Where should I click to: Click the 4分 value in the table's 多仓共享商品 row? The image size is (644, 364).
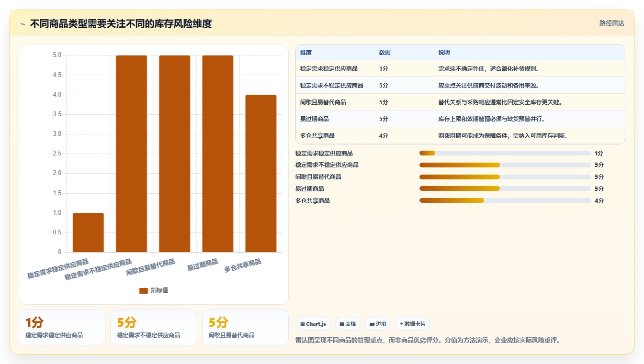[384, 136]
